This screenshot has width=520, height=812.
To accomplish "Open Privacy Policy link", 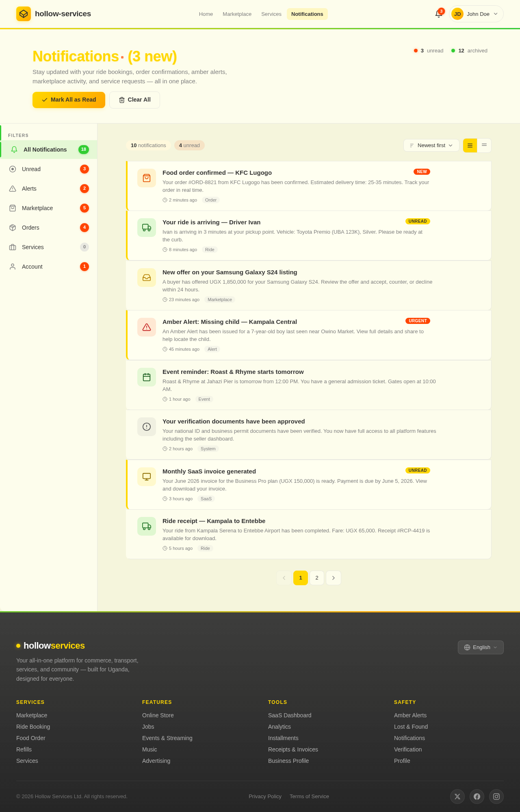I will click(x=265, y=797).
